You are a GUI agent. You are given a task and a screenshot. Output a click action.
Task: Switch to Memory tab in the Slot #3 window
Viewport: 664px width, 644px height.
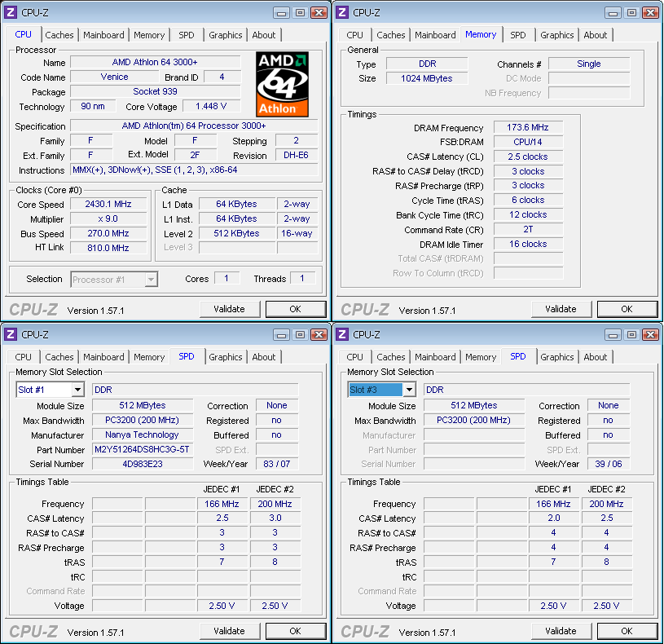(481, 357)
